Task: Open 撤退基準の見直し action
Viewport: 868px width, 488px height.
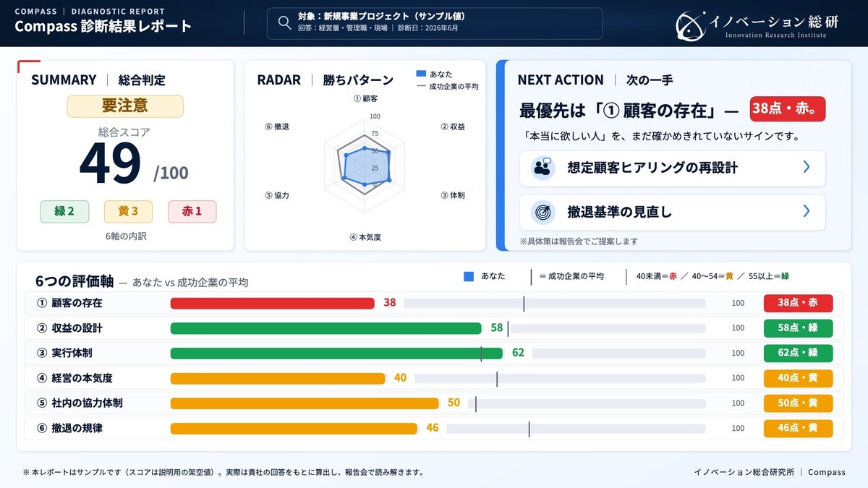Action: point(672,212)
